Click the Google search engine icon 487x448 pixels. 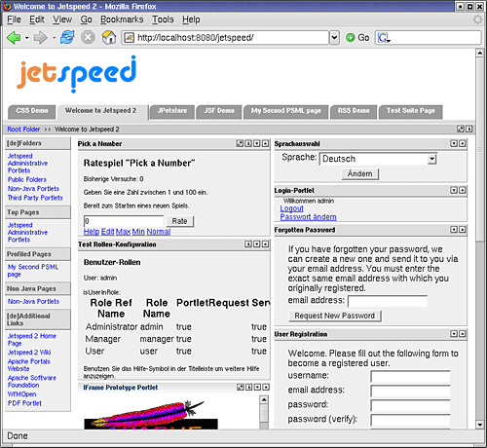pos(384,38)
